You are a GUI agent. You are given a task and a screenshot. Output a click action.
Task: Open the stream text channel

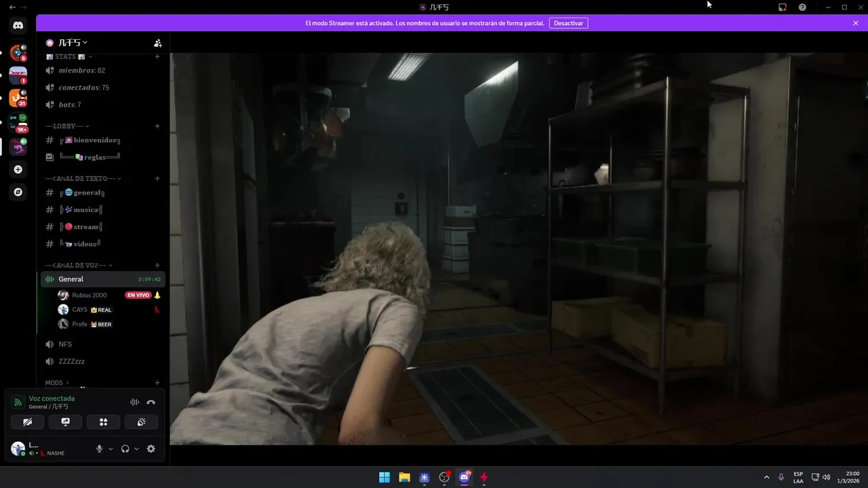(x=102, y=226)
